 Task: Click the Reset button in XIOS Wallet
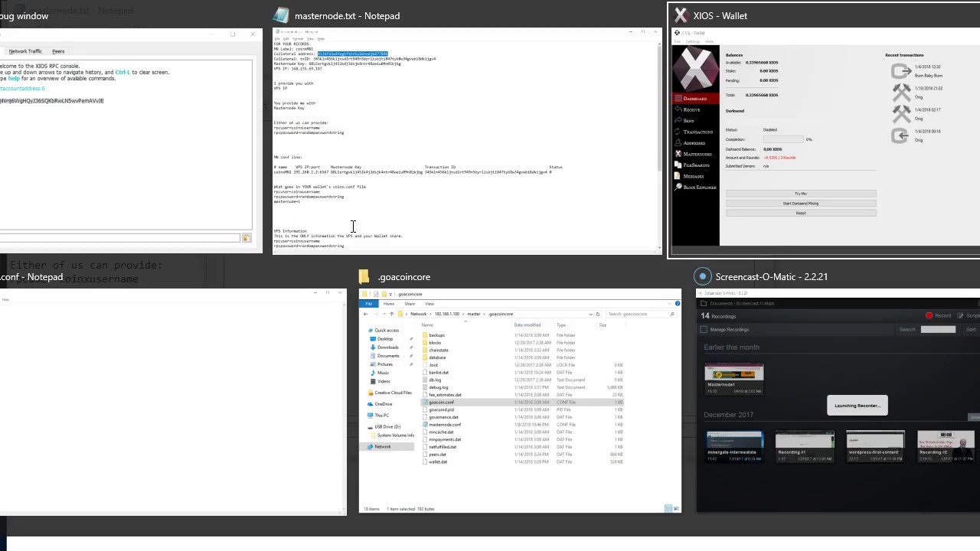click(801, 214)
